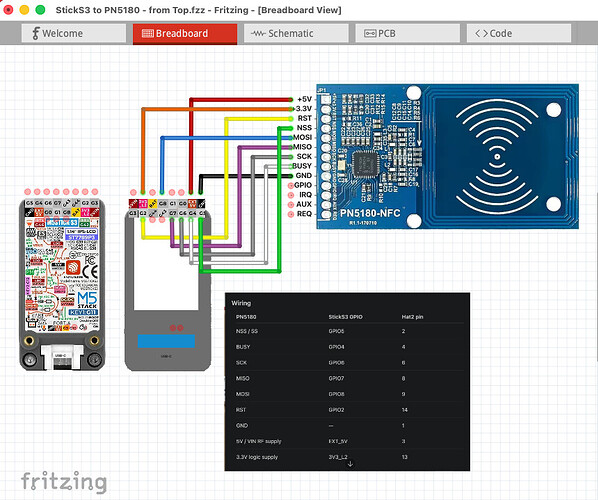The image size is (598, 500).
Task: Click the unconnected REQ pin label
Action: pos(304,214)
